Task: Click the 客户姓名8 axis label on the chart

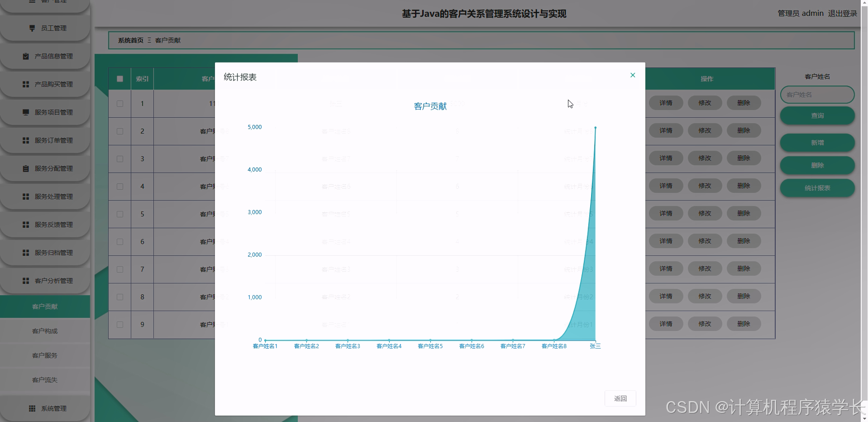Action: [554, 346]
